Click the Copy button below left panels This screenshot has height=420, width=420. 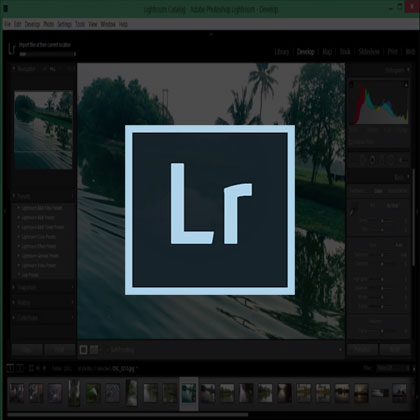(27, 350)
